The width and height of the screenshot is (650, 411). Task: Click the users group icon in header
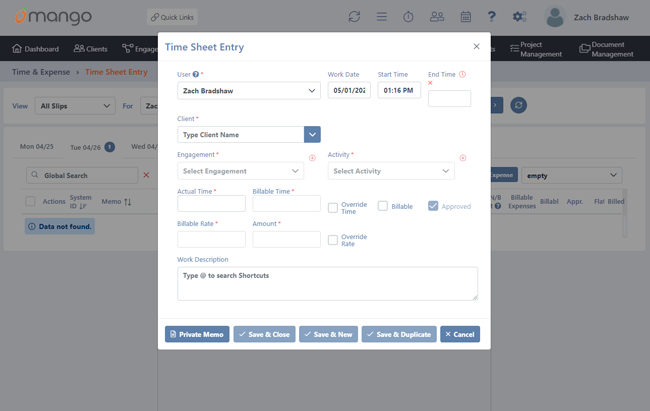(x=437, y=17)
